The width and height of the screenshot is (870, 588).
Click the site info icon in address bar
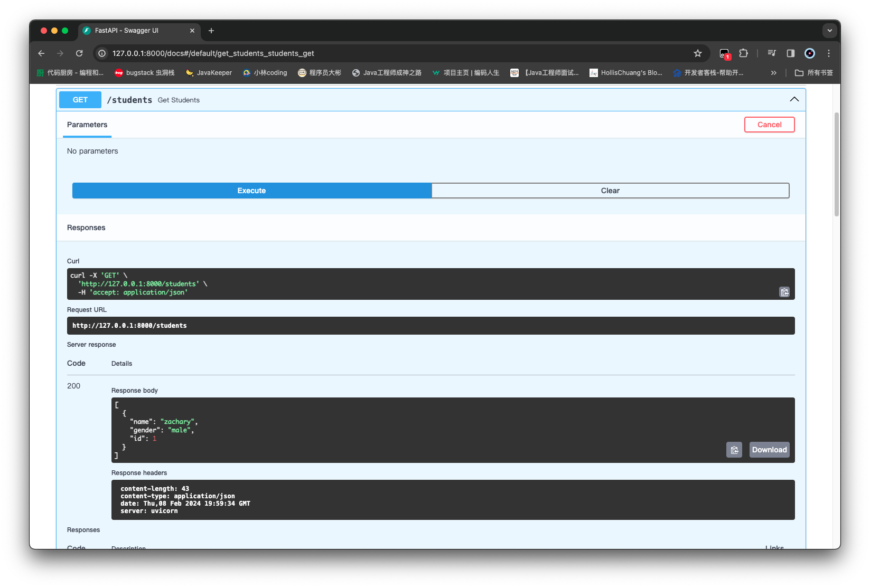(102, 53)
